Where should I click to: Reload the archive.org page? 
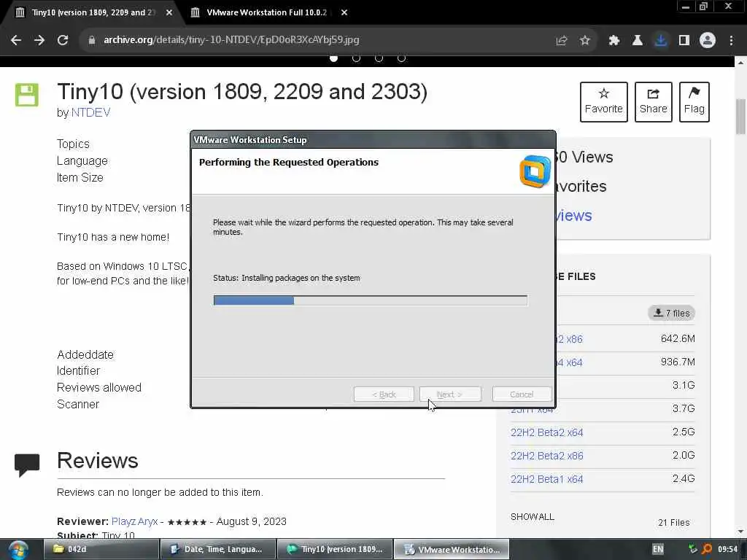63,40
